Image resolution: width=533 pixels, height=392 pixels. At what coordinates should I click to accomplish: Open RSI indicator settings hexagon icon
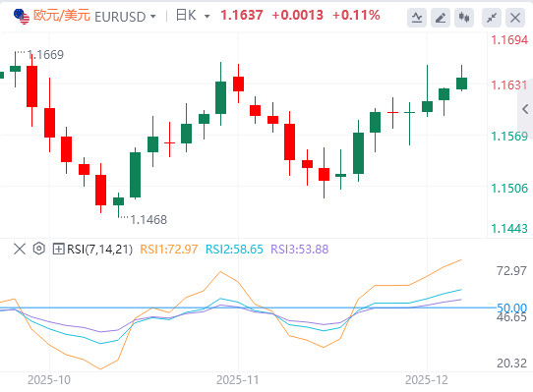pyautogui.click(x=39, y=249)
